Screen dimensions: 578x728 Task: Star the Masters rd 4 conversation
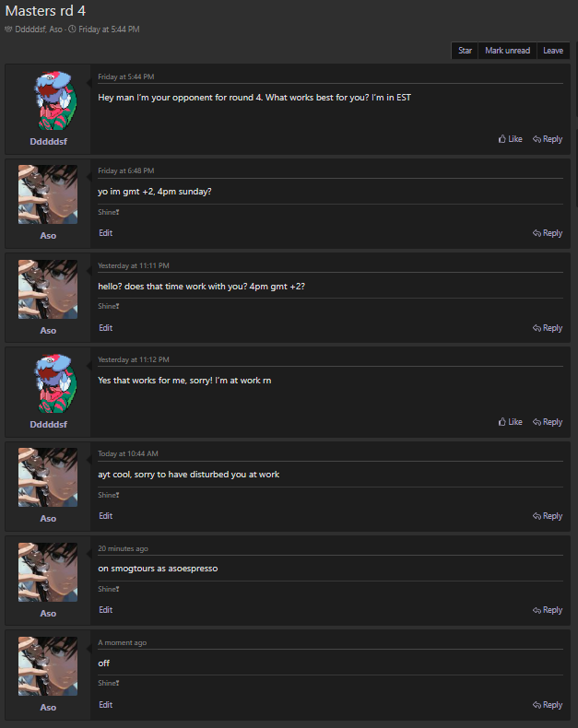click(466, 51)
